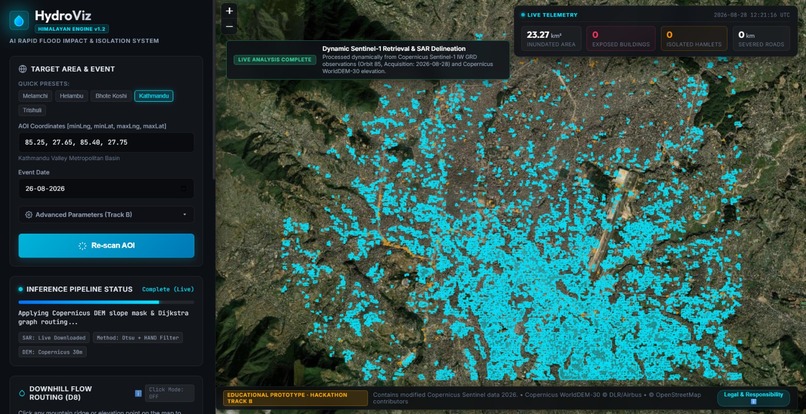Click the Live Analysis Complete badge
Viewport: 806px width, 414px height.
[274, 60]
